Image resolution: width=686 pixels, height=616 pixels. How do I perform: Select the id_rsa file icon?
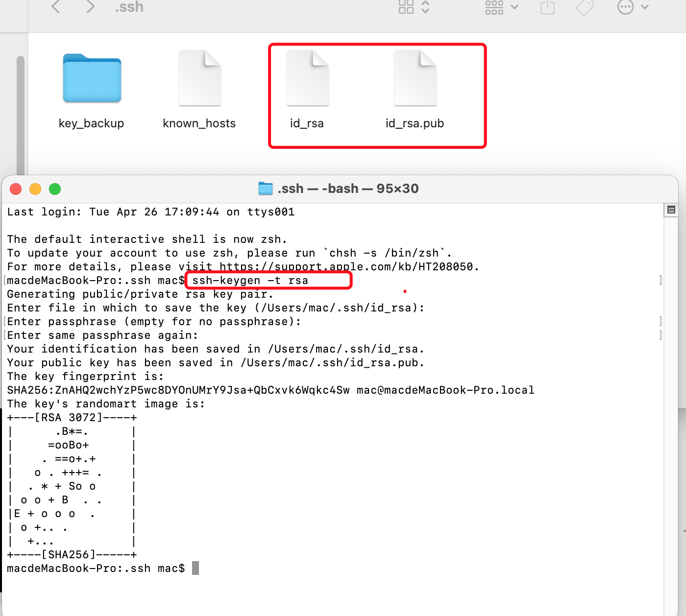coord(308,78)
